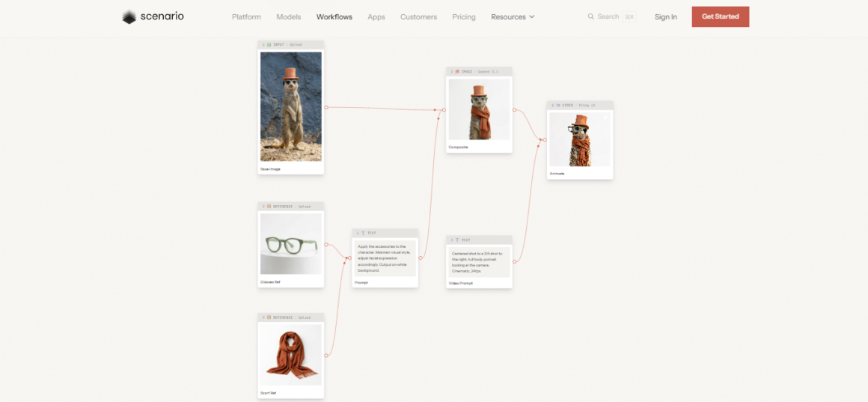
Task: Click the Sign In link
Action: point(665,16)
